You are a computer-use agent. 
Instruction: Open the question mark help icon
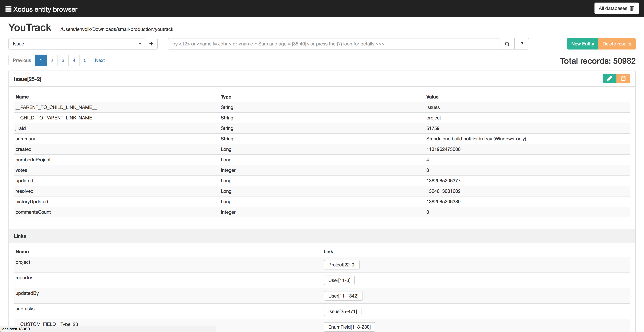tap(522, 44)
